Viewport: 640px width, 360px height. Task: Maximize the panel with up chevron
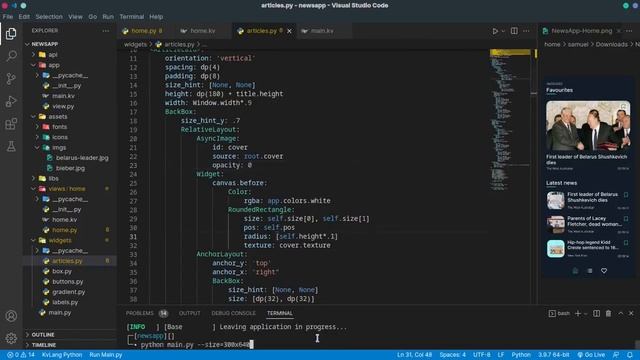point(620,313)
